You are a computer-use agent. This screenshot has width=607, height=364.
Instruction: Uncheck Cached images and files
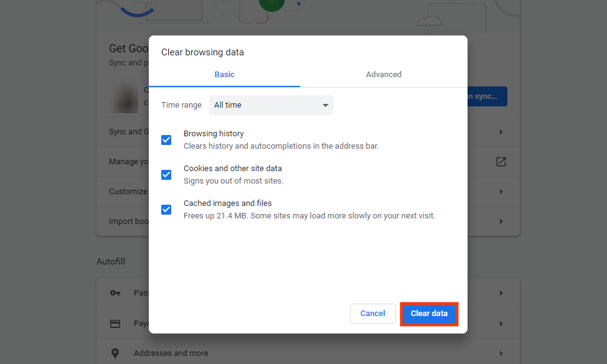coord(166,210)
